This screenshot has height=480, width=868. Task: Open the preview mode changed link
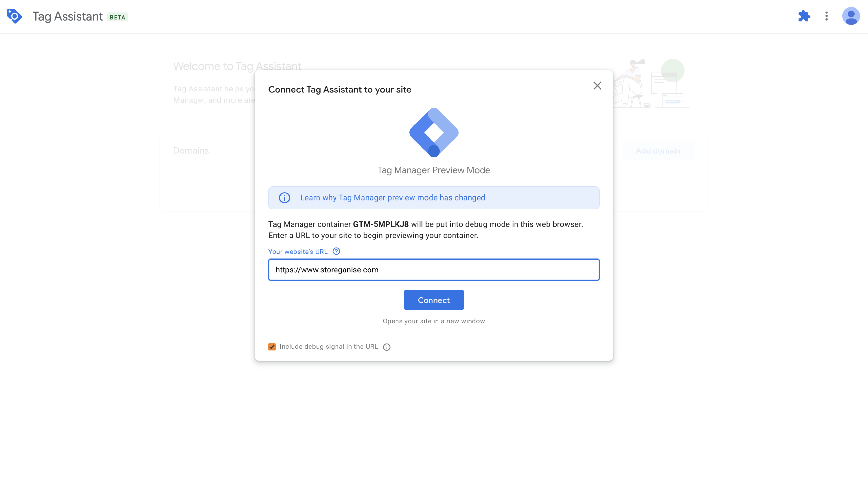(x=393, y=198)
